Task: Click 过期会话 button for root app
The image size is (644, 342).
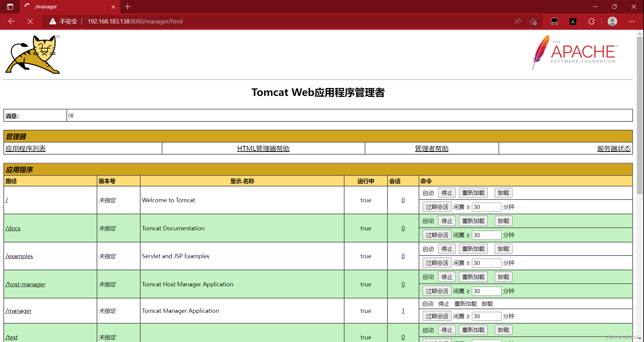Action: (437, 207)
